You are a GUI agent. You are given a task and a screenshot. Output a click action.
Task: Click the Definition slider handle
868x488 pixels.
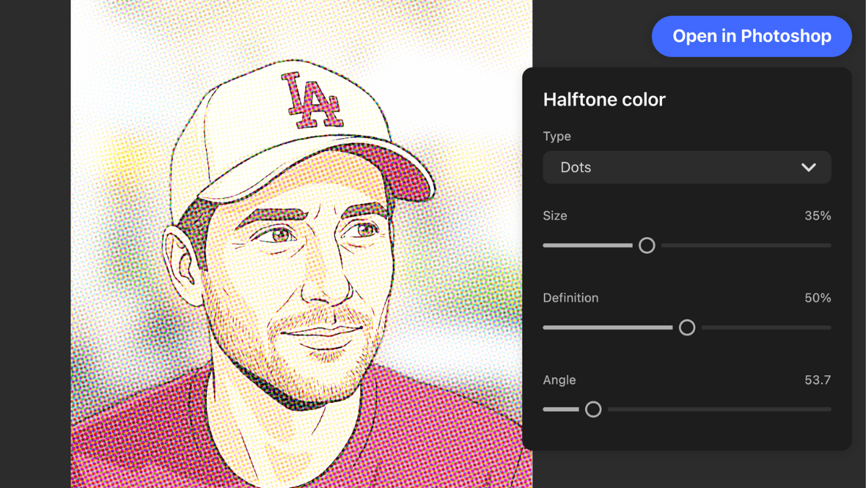click(x=686, y=328)
